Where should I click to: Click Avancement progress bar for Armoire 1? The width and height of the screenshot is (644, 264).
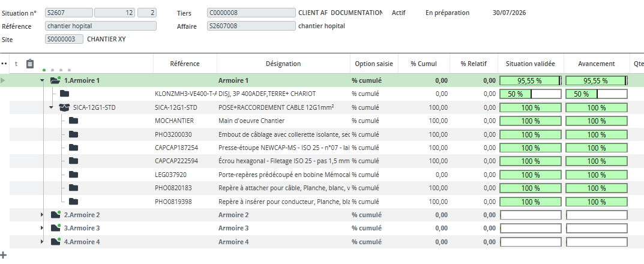pos(597,80)
